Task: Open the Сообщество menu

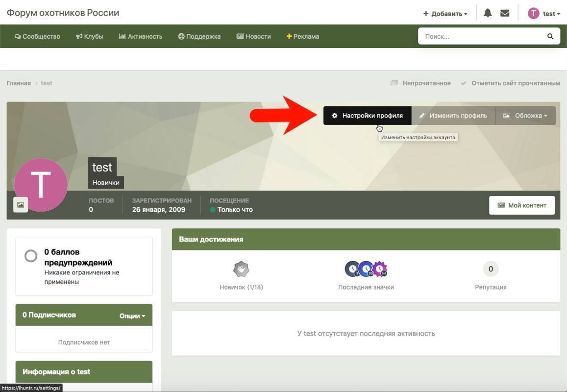Action: tap(37, 36)
